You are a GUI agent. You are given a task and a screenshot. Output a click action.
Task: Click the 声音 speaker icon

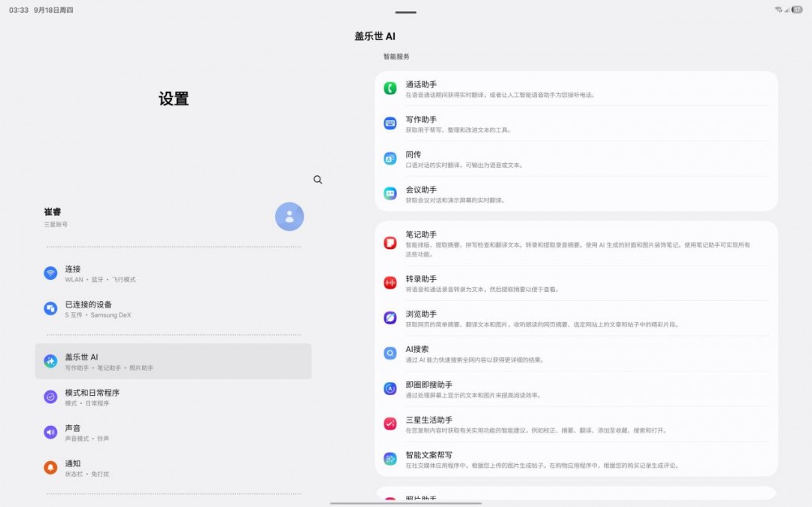tap(50, 432)
